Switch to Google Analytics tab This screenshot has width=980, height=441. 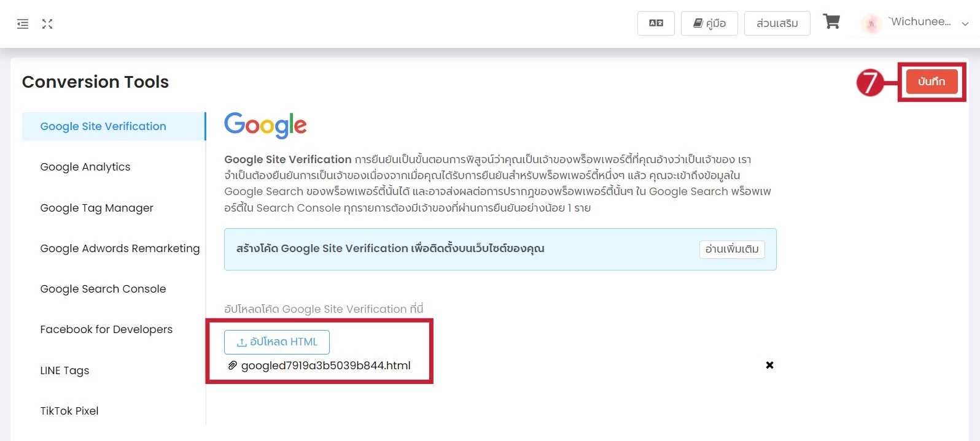pyautogui.click(x=114, y=167)
